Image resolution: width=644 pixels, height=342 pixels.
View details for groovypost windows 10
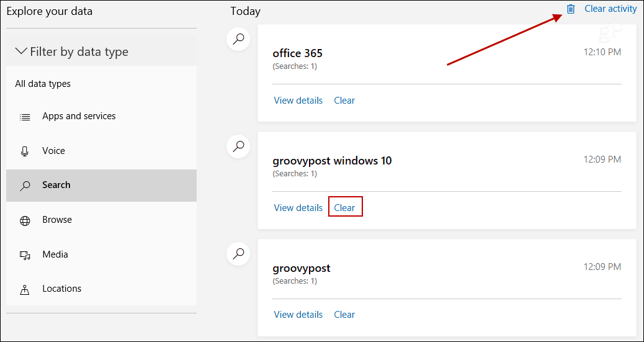[298, 207]
